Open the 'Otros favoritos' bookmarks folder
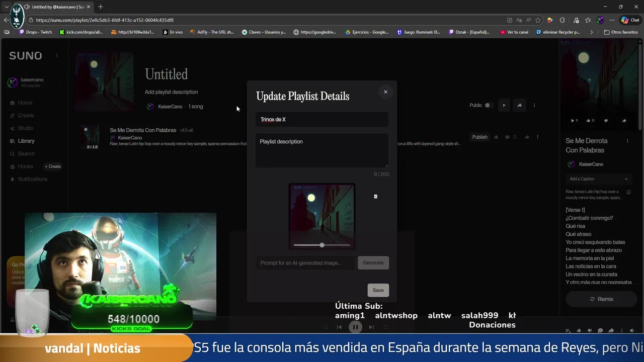The width and height of the screenshot is (644, 362). pyautogui.click(x=620, y=32)
